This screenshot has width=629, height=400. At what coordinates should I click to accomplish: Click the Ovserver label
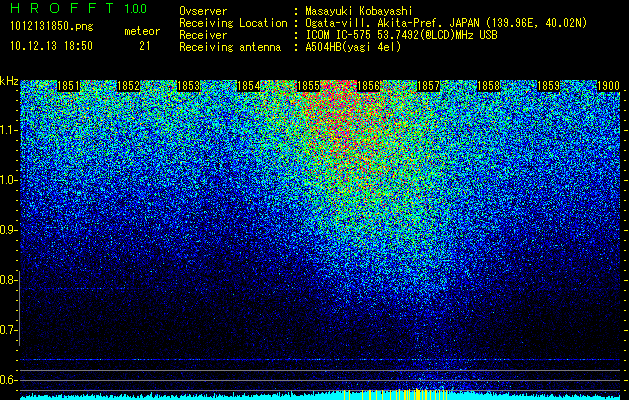(203, 11)
